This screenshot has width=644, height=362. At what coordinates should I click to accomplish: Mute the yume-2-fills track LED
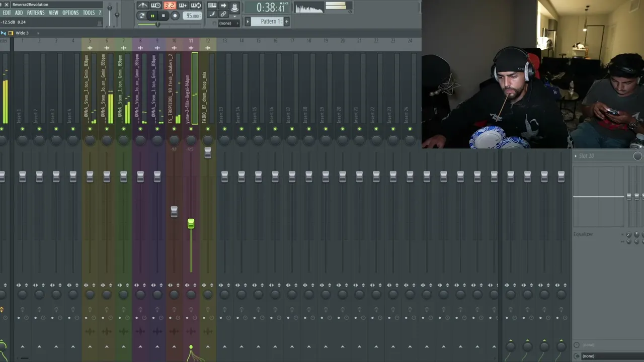pyautogui.click(x=191, y=129)
